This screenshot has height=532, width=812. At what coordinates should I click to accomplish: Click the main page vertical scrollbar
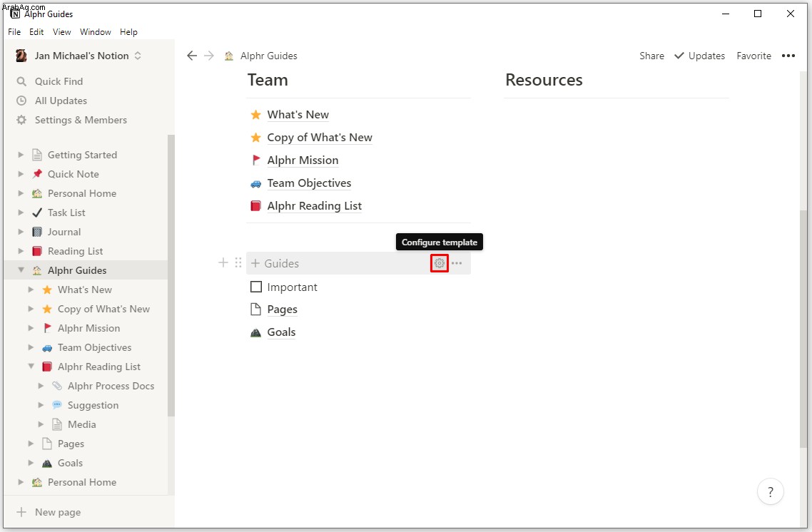[x=803, y=329]
